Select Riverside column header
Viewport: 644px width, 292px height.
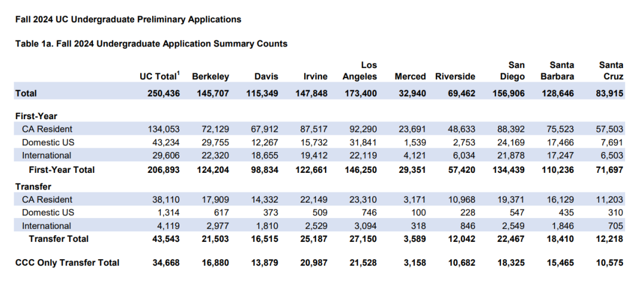[x=455, y=76]
